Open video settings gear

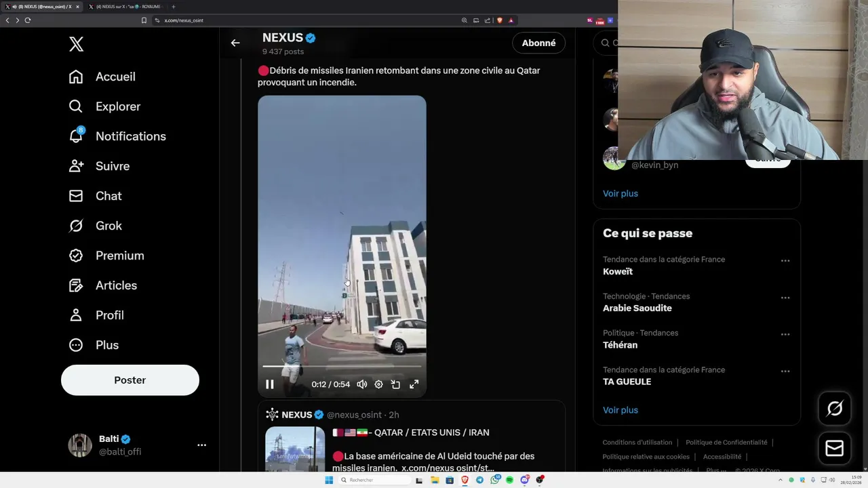[x=378, y=384]
